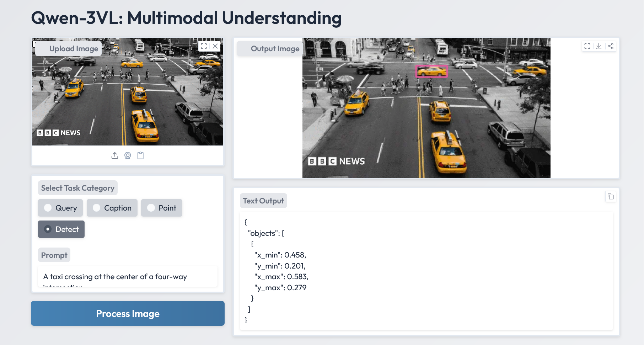Click the Qwen-3VL Multimodal Understanding heading
This screenshot has width=644, height=345.
coord(186,18)
